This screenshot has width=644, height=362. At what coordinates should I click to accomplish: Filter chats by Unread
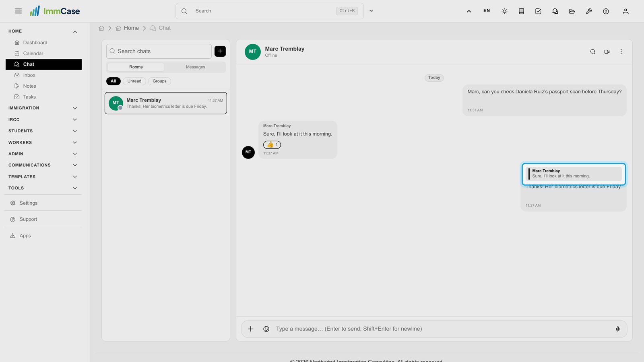pyautogui.click(x=134, y=81)
